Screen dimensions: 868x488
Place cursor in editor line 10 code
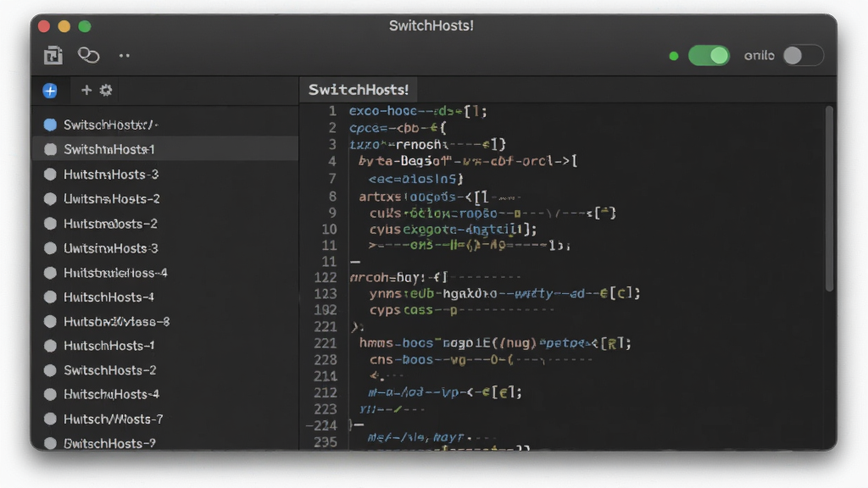pyautogui.click(x=453, y=229)
